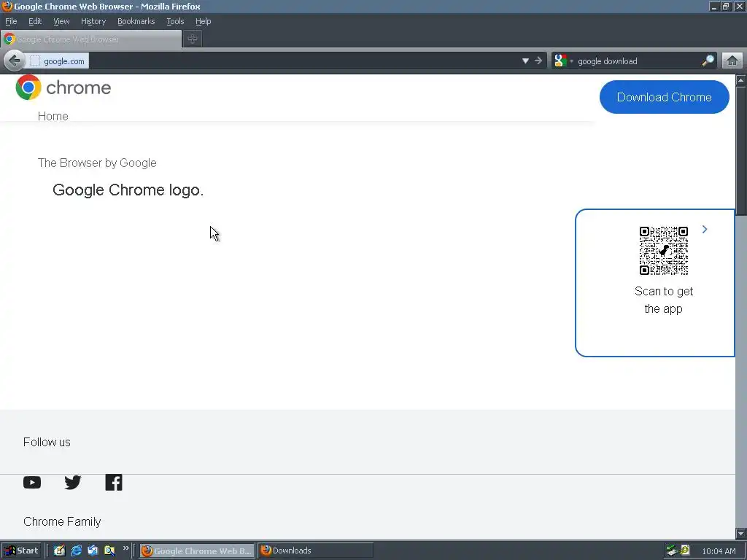Click the address bar showing google.com

pos(286,61)
